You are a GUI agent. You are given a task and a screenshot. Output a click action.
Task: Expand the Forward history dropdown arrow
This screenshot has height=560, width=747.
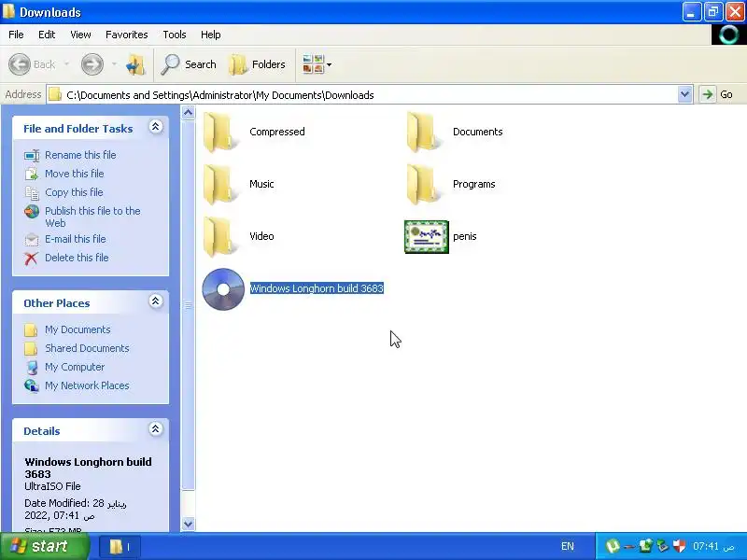click(x=114, y=64)
